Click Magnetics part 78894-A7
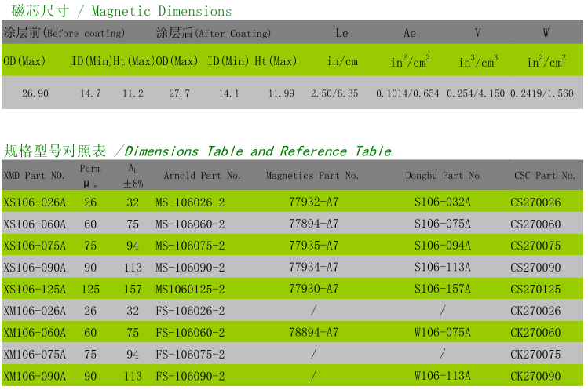 pos(313,332)
